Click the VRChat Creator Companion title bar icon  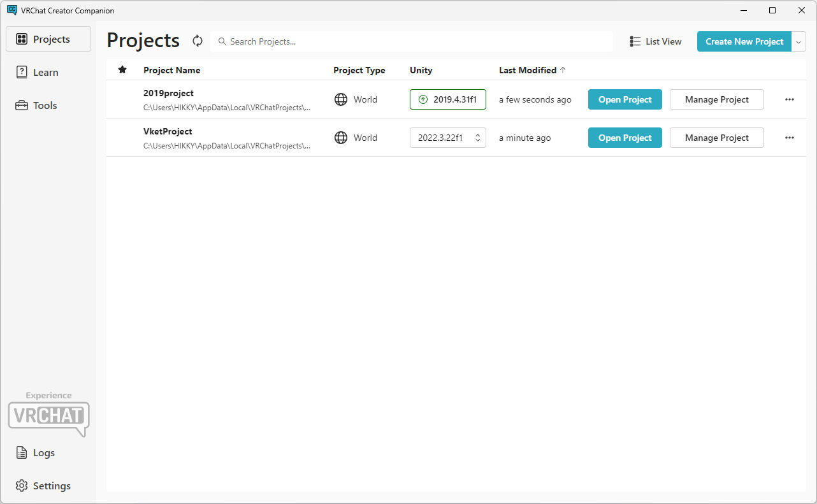(11, 10)
